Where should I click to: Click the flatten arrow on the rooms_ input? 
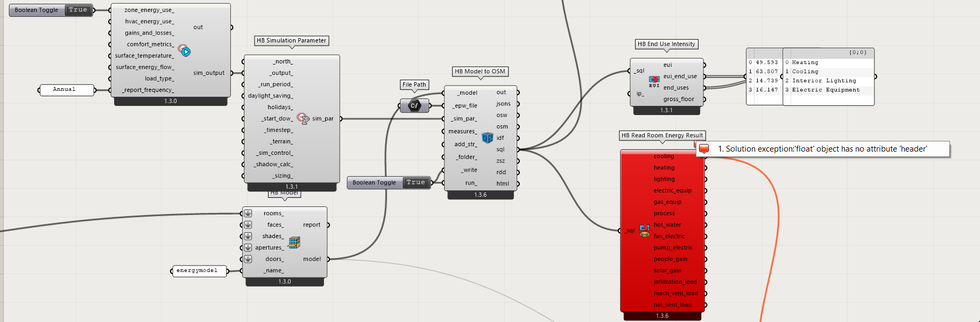pyautogui.click(x=248, y=213)
